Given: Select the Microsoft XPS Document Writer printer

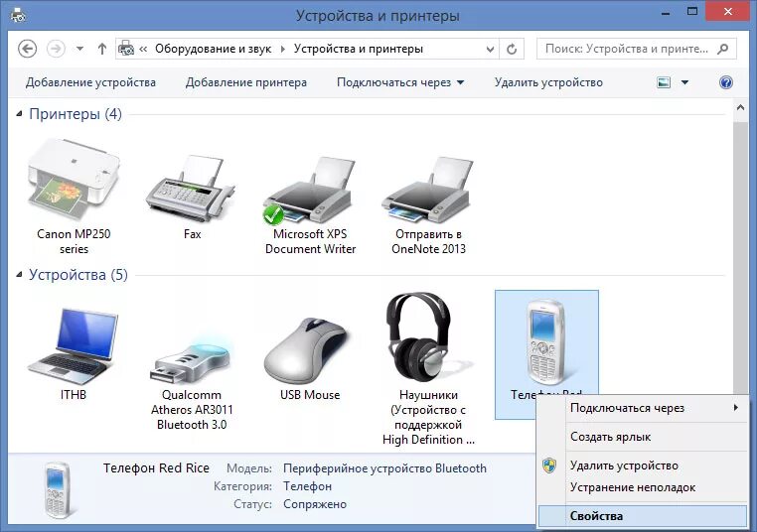Looking at the screenshot, I should [310, 191].
